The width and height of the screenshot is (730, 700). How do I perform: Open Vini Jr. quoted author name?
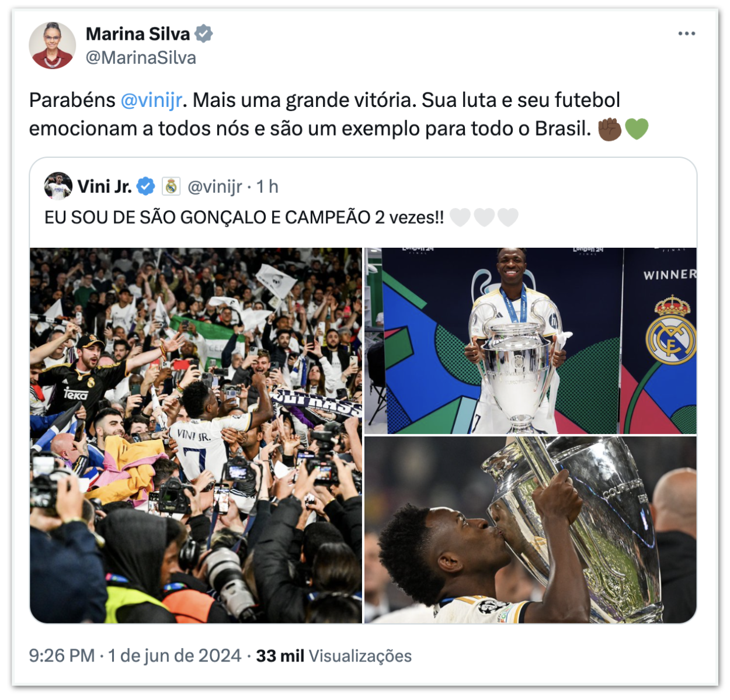[105, 186]
